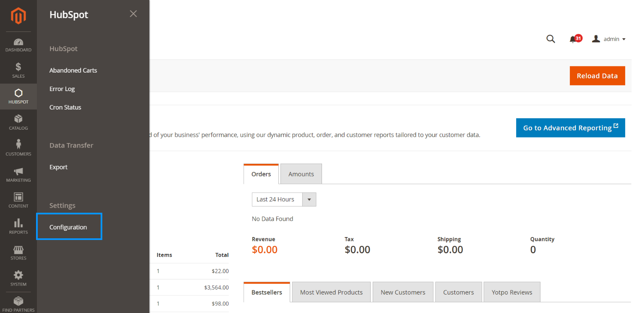644x313 pixels.
Task: Switch to the Amounts tab
Action: pyautogui.click(x=301, y=174)
